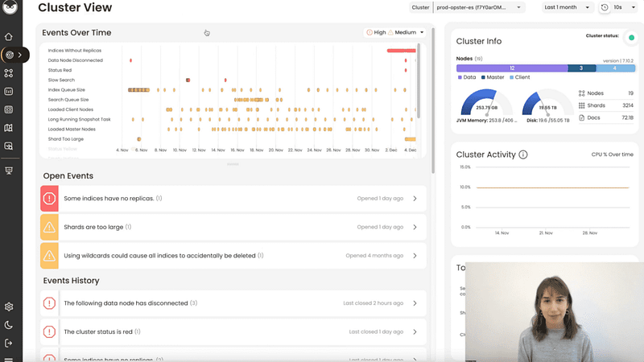The image size is (644, 362).
Task: Open 'The cluster status is red' history event
Action: tap(233, 331)
